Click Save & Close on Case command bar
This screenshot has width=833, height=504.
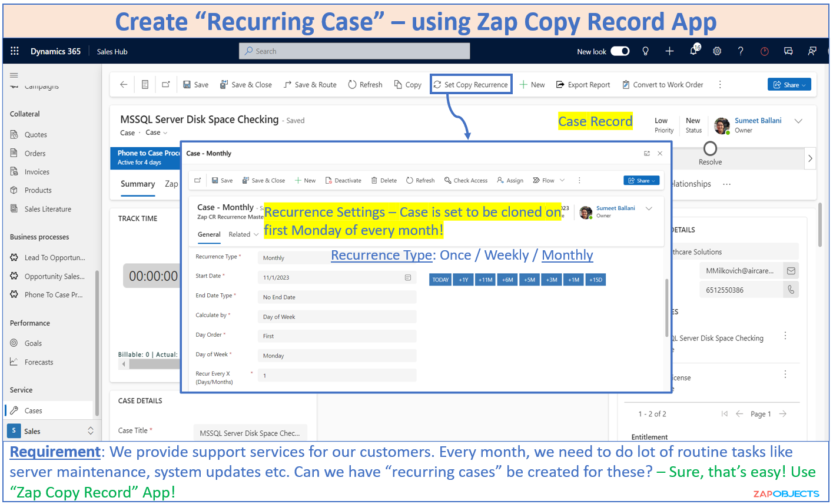tap(245, 85)
